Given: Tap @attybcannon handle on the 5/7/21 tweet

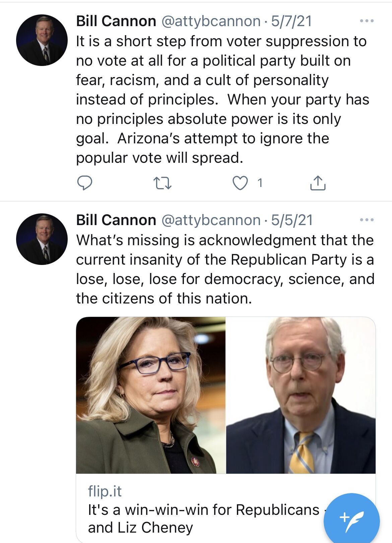Looking at the screenshot, I should (211, 21).
